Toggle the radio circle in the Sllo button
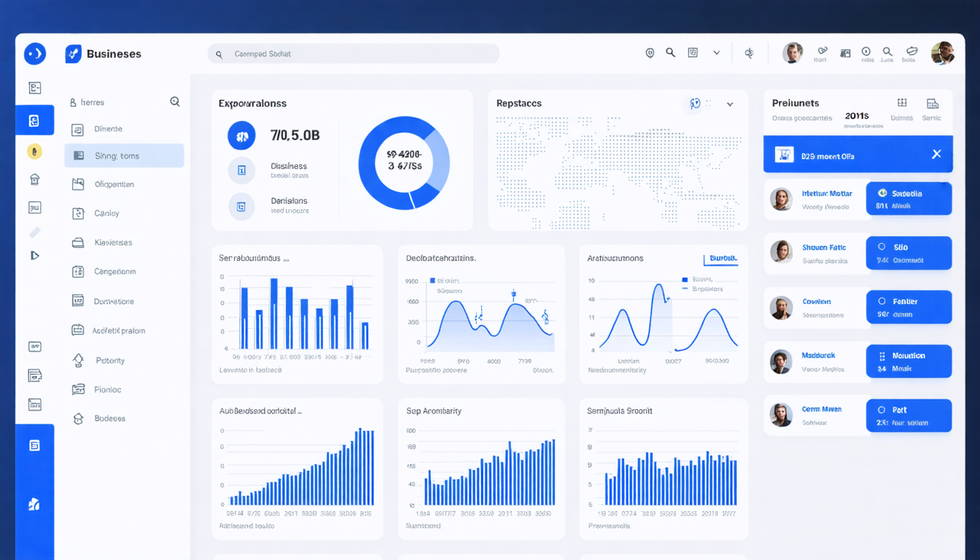 point(882,247)
